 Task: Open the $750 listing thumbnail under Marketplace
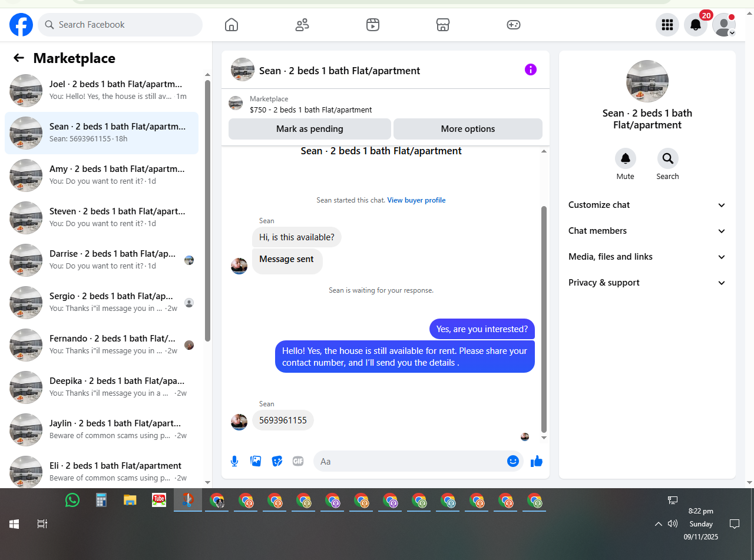236,104
